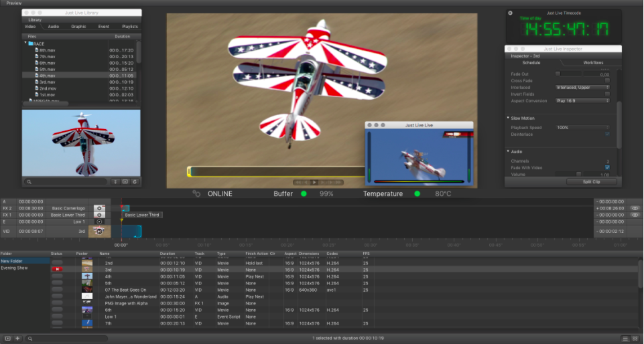Toggle the Deinterlace checkbox
This screenshot has width=644, height=344.
(607, 134)
